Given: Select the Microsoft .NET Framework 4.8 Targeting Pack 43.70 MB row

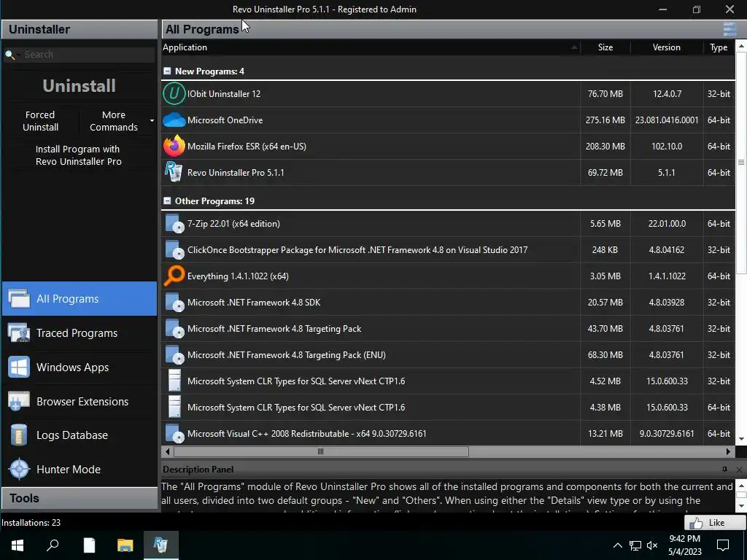Looking at the screenshot, I should pyautogui.click(x=448, y=329).
